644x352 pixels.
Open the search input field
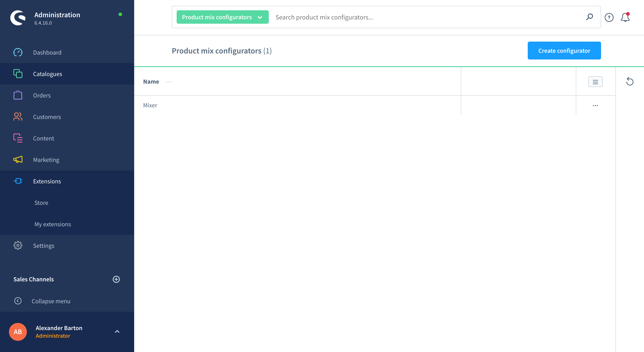pos(428,17)
